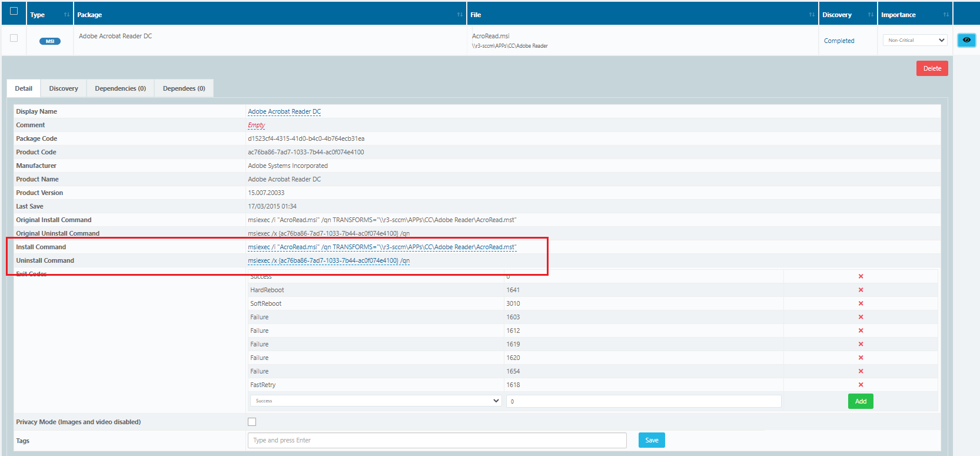The width and height of the screenshot is (980, 456).
Task: Click the exit code value 3010
Action: coord(513,303)
